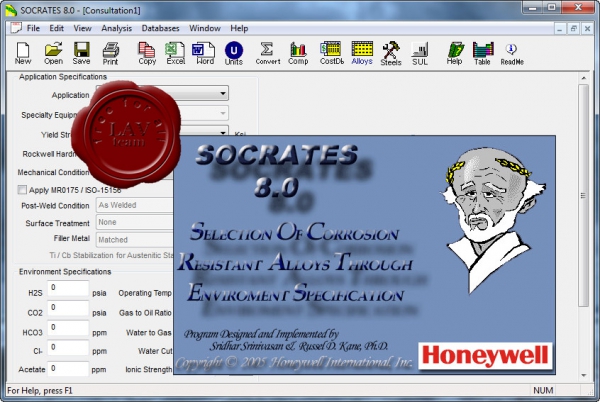Image resolution: width=600 pixels, height=402 pixels.
Task: Minimize the inner Consultation1 document window
Action: [560, 29]
